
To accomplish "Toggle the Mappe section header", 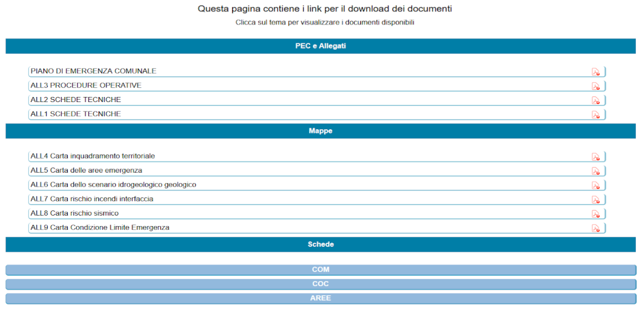I will (x=320, y=131).
